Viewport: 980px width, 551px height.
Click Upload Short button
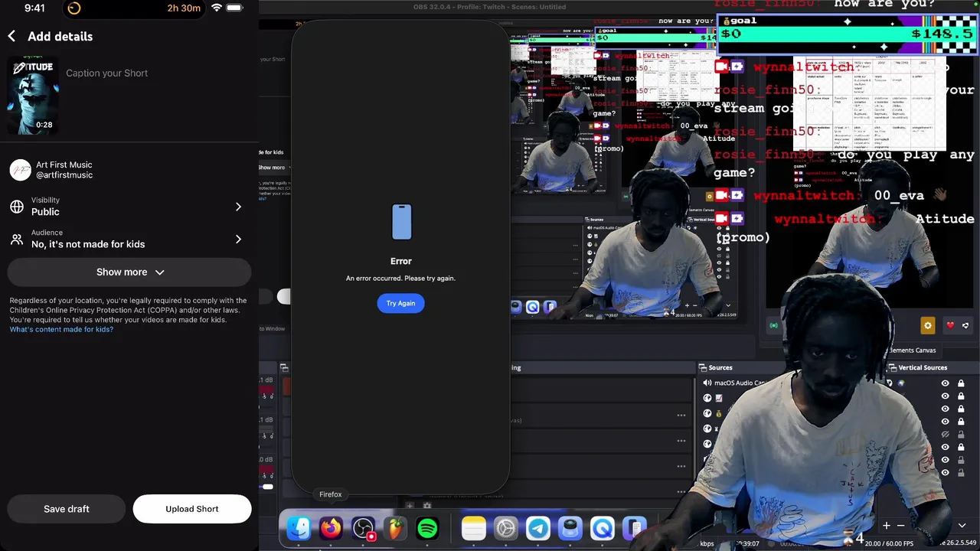[192, 509]
